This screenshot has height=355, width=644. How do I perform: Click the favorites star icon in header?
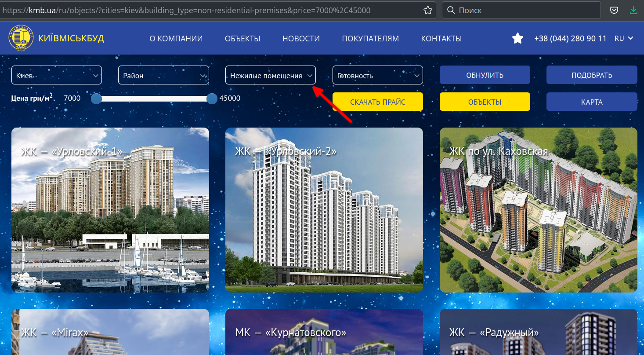[518, 39]
